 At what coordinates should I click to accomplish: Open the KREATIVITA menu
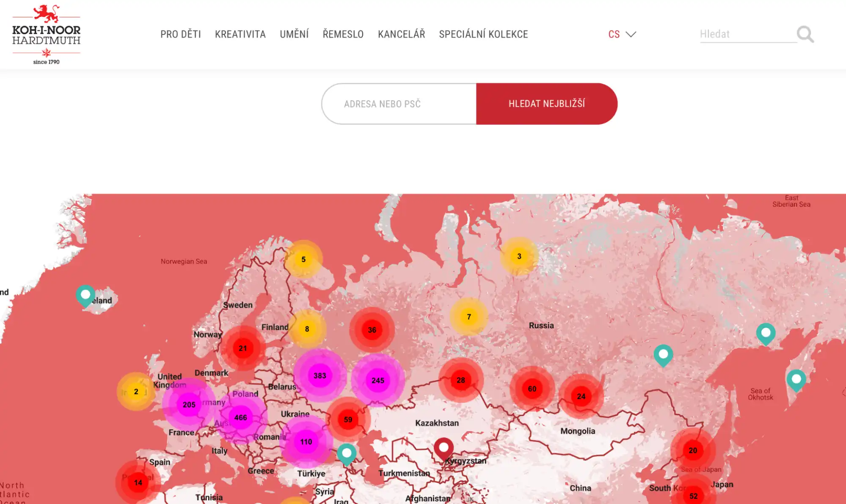(x=240, y=34)
